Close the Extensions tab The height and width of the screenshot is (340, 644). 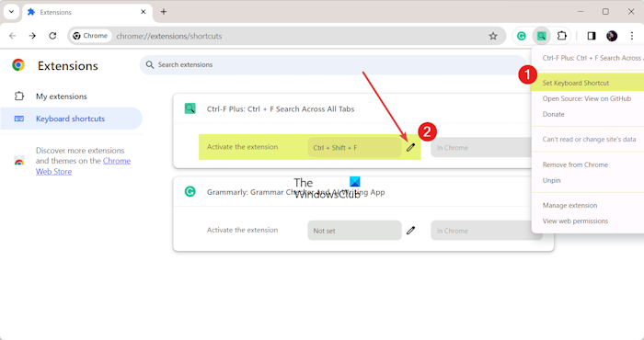pos(143,12)
